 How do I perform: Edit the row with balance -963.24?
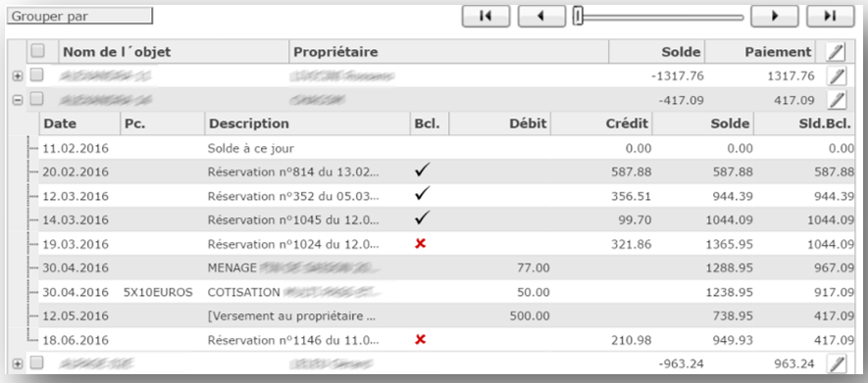tap(837, 363)
